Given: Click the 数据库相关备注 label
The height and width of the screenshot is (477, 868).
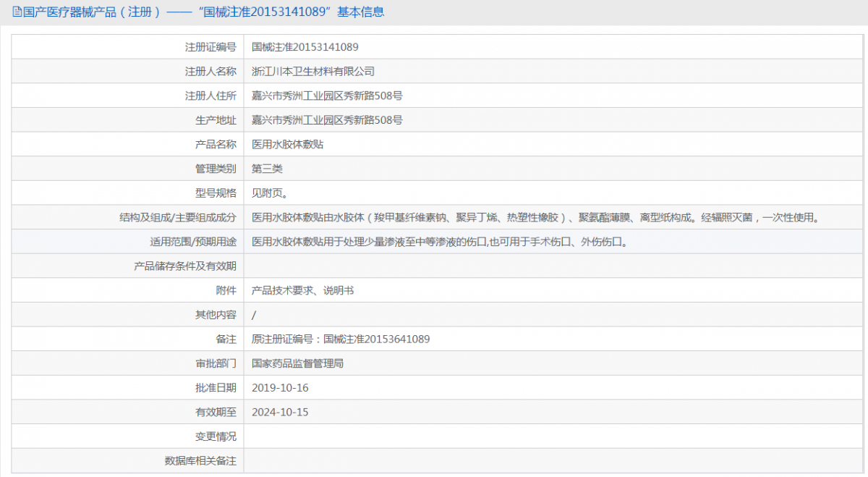Looking at the screenshot, I should coord(200,460).
